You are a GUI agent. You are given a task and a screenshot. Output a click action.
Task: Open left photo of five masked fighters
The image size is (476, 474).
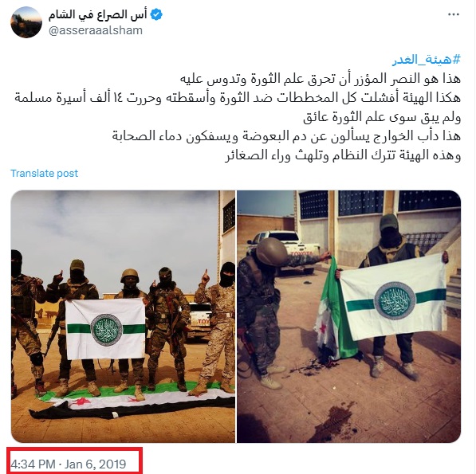[123, 316]
